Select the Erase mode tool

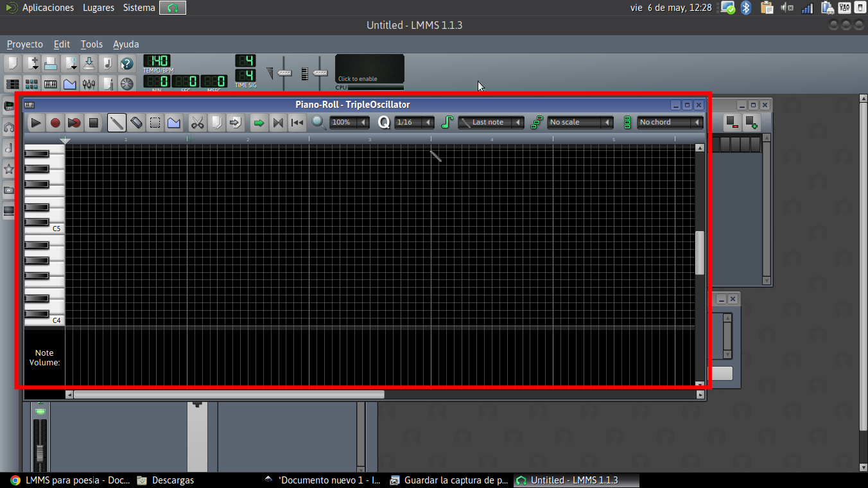point(135,122)
